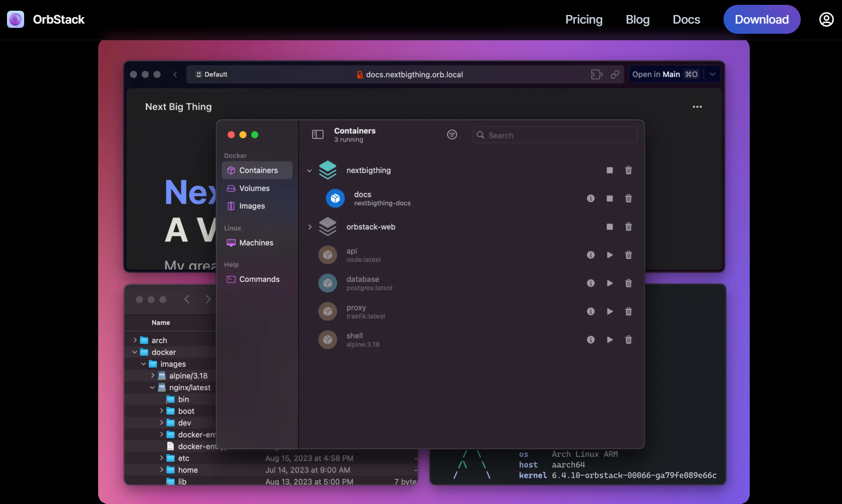Open Commands under Help
Screen dimensions: 842x504
point(257,279)
